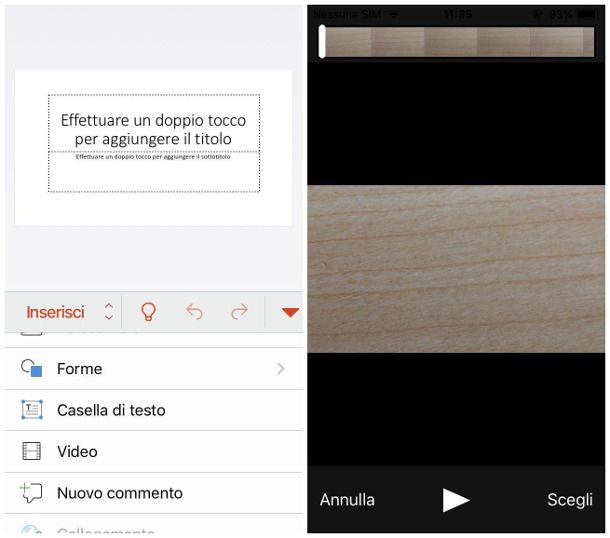Open the ribbon tab switcher up-down chevrons

(109, 312)
